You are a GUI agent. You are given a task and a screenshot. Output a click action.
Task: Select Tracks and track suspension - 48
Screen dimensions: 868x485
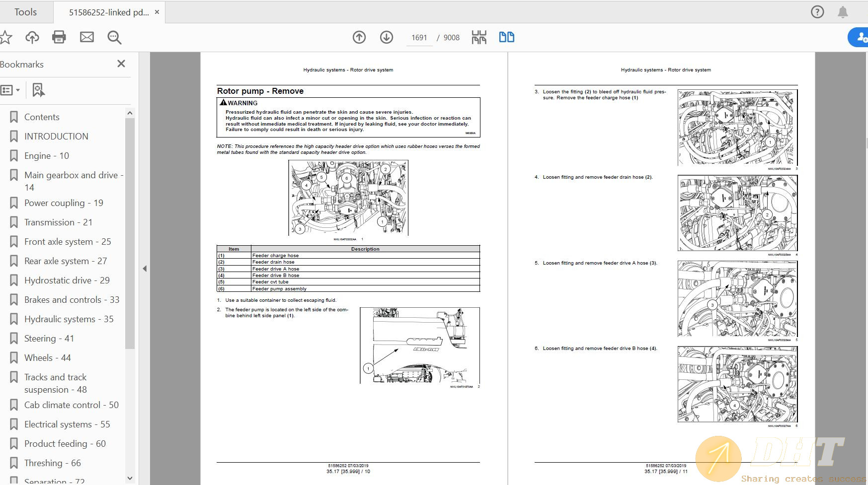pyautogui.click(x=56, y=383)
